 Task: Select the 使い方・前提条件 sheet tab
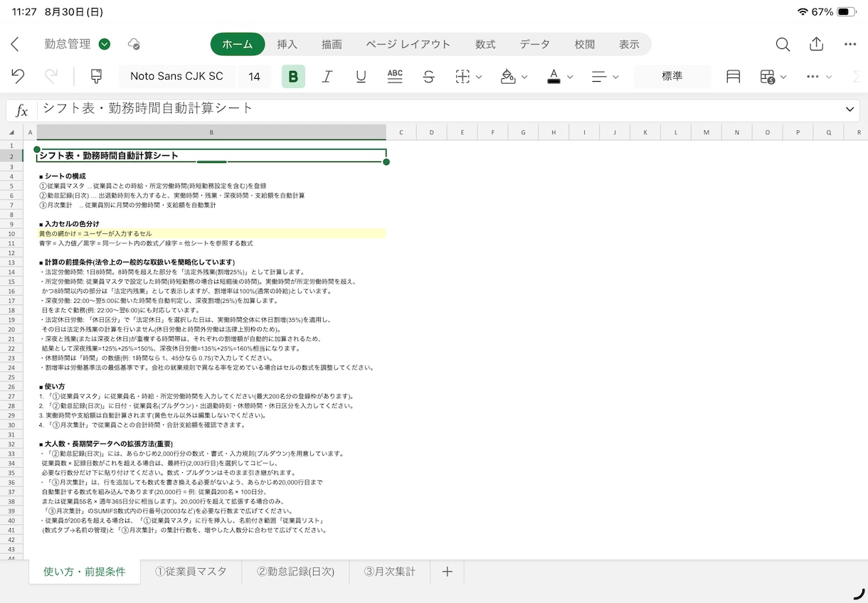click(x=84, y=572)
